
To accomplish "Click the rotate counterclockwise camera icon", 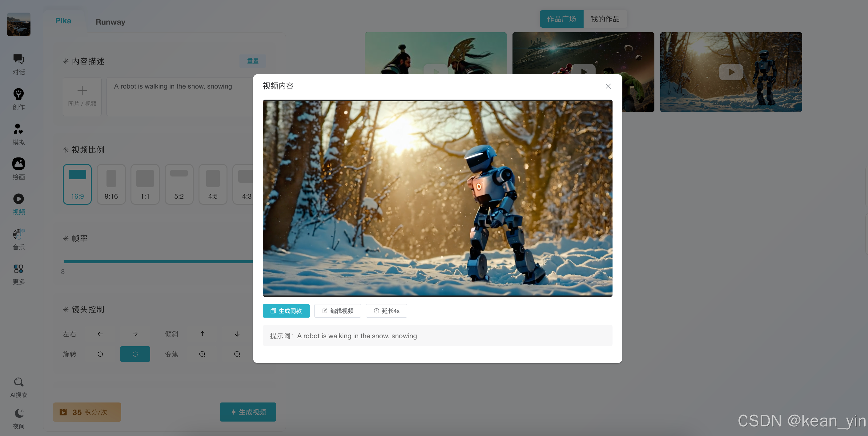I will coord(100,354).
